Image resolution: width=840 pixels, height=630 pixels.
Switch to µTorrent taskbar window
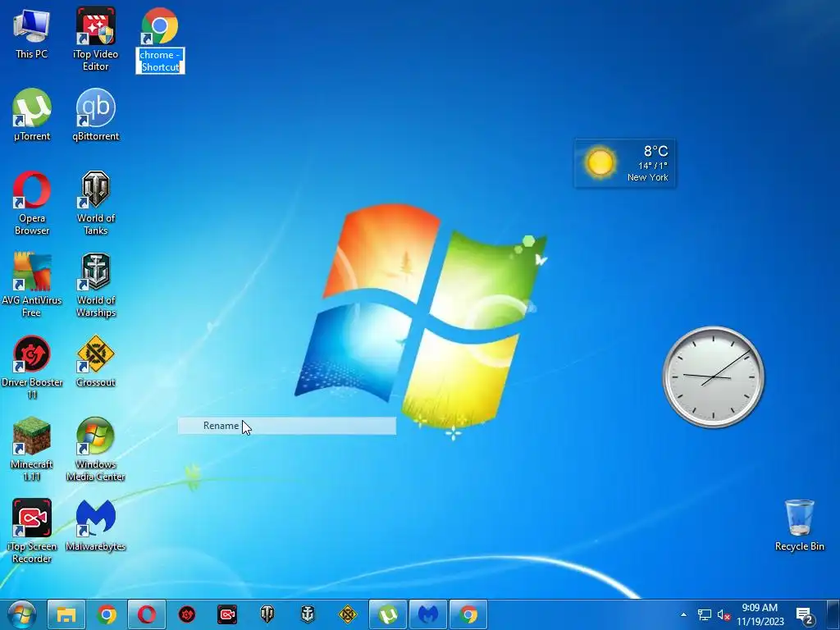pos(388,614)
